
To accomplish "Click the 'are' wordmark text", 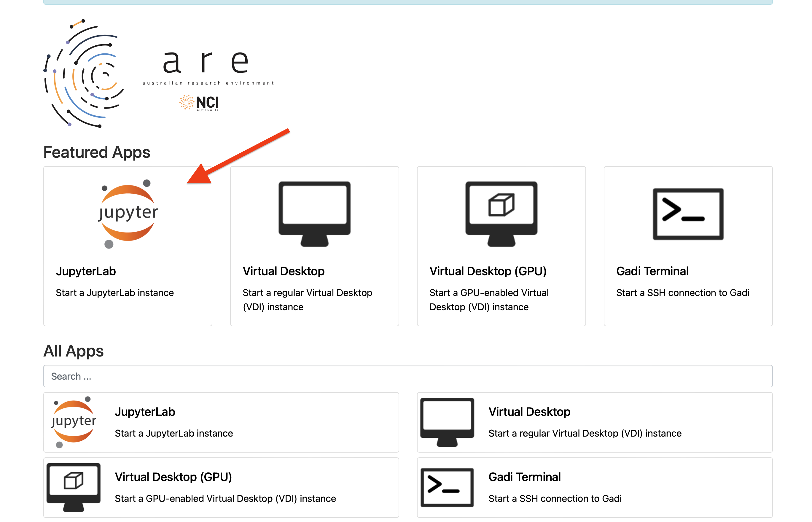I will click(x=206, y=62).
